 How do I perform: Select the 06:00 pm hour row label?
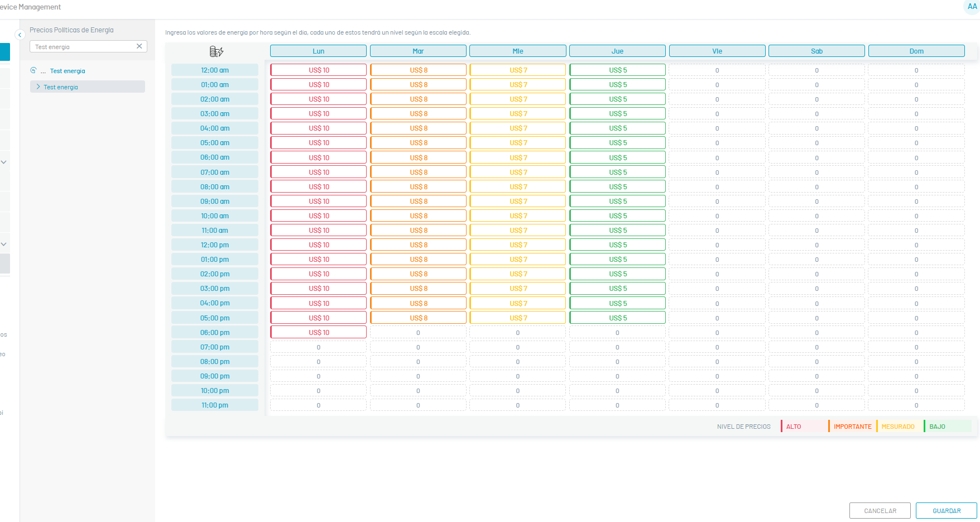pos(215,332)
